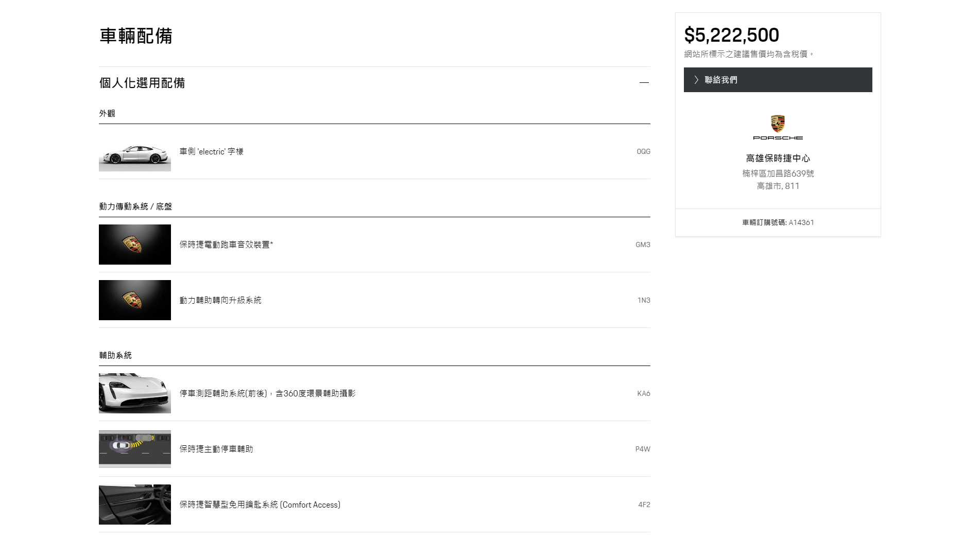Open the 360度環景輔助攝影 parking sensor thumbnail
Image resolution: width=980 pixels, height=556 pixels.
[x=135, y=393]
